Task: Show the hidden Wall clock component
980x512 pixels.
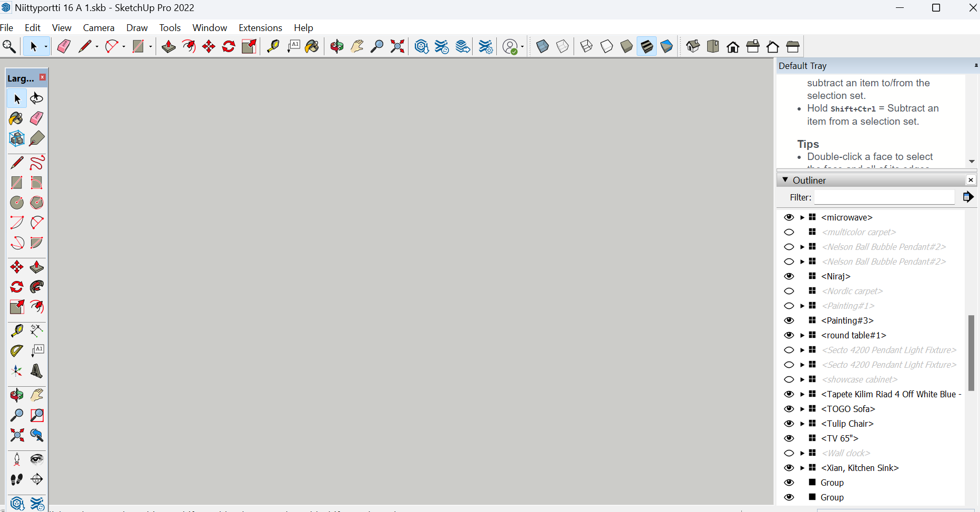Action: [789, 453]
